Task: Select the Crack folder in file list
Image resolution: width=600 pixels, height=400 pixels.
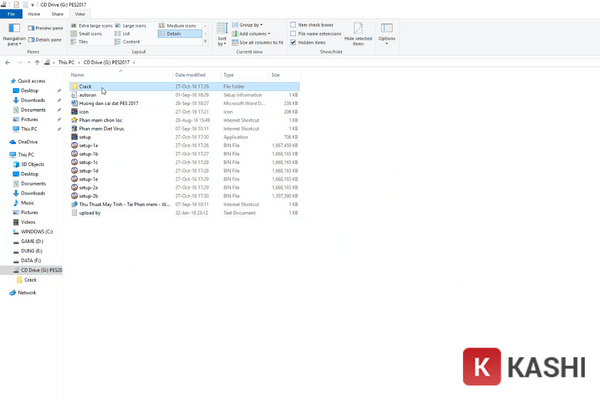Action: coord(85,86)
